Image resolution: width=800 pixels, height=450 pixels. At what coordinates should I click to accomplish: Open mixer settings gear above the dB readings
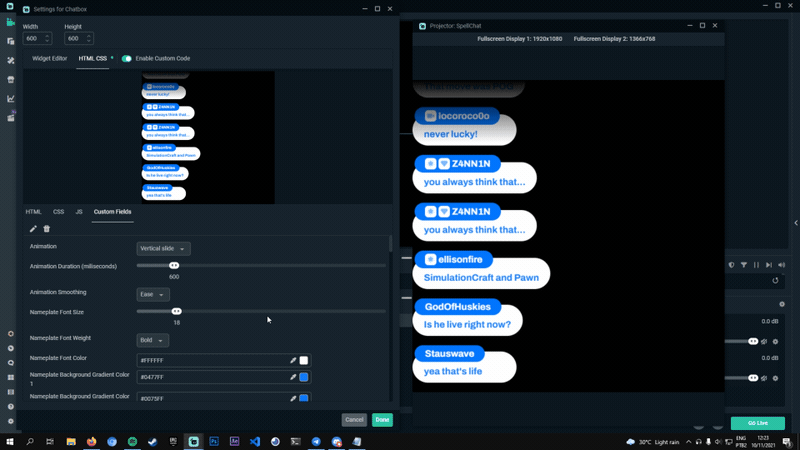point(782,304)
